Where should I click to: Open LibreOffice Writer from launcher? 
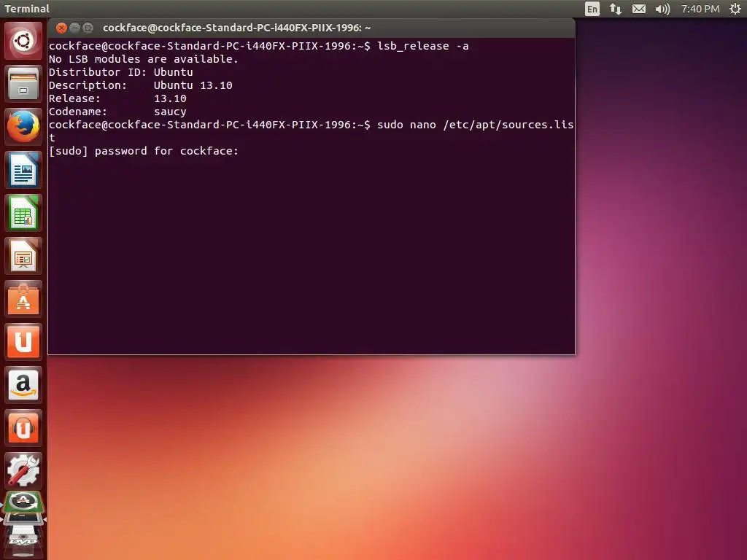pos(23,170)
